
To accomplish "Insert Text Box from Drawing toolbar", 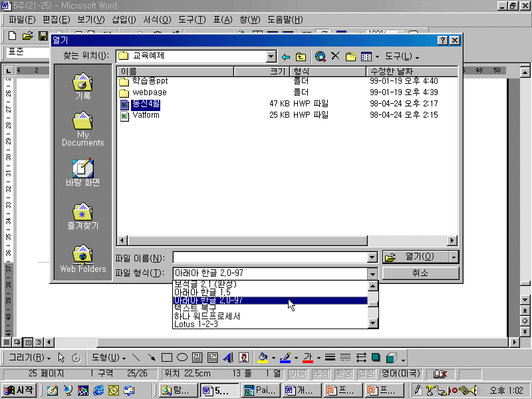I will pos(197,357).
